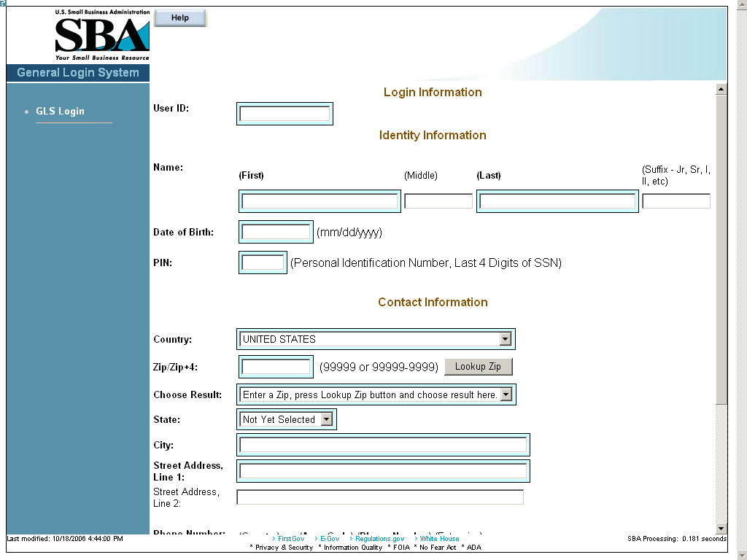Expand the Choose Result dropdown
This screenshot has width=747, height=560.
click(x=376, y=394)
